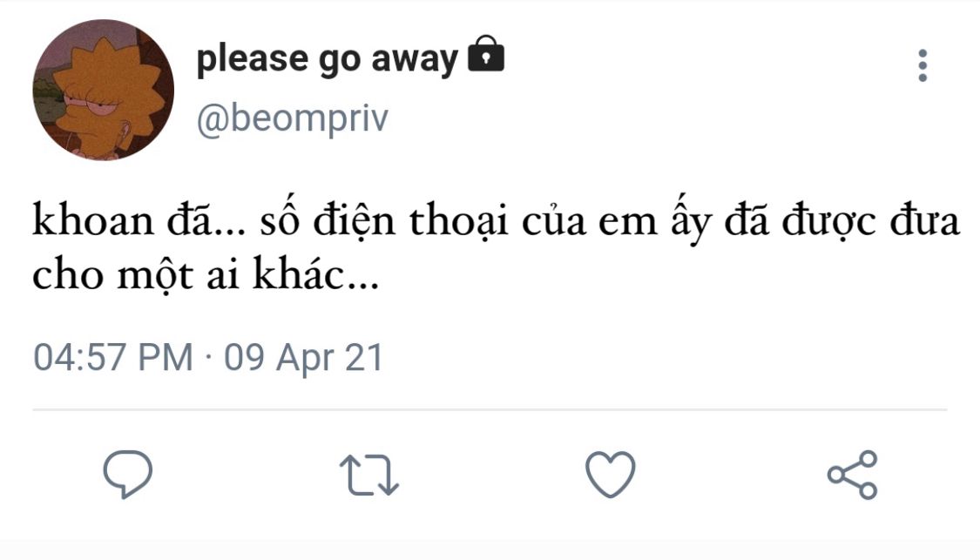Open the Lisa Simpson profile picture
Viewport: 980px width, 560px height.
103,90
